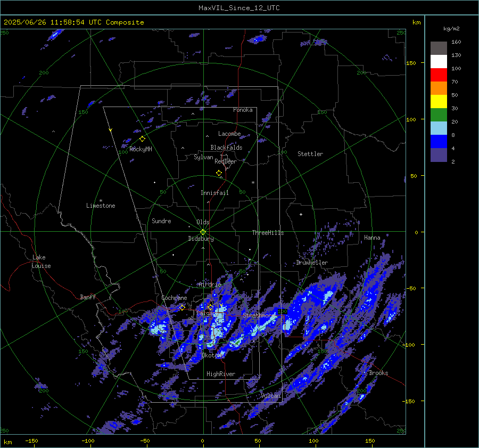Click the legend value 160
This screenshot has width=479, height=448.
[456, 42]
